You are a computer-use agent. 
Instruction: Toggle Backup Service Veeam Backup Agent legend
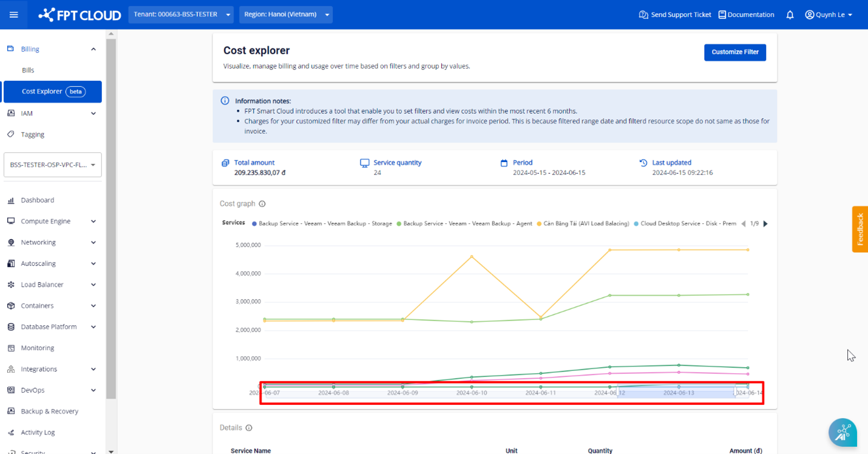click(x=464, y=223)
